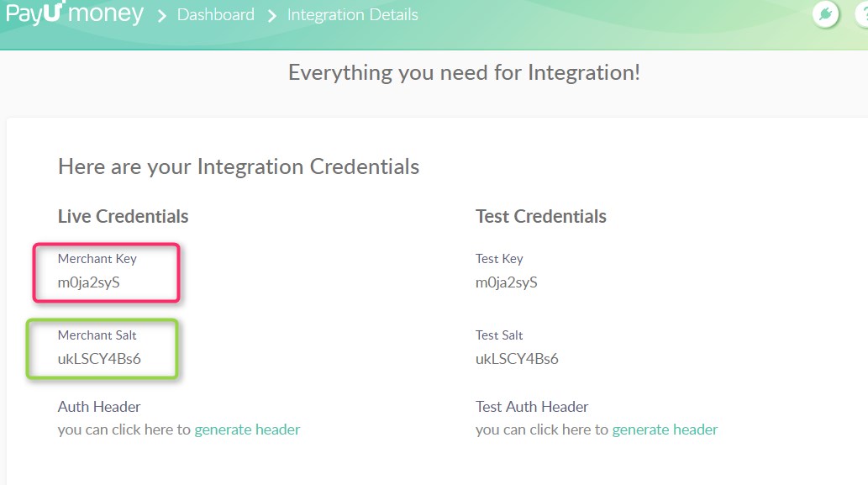Click the Test Credentials heading
Image resolution: width=868 pixels, height=485 pixels.
click(540, 216)
